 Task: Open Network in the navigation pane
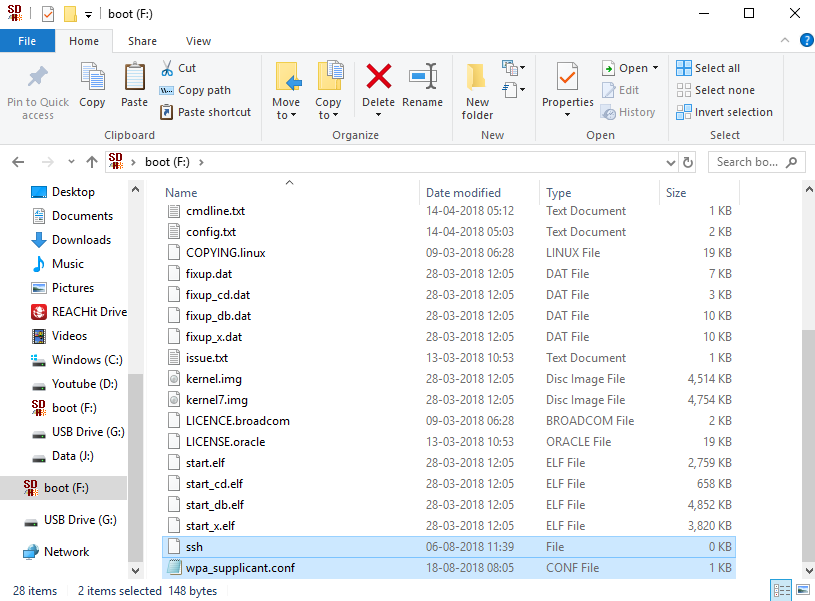tap(66, 552)
